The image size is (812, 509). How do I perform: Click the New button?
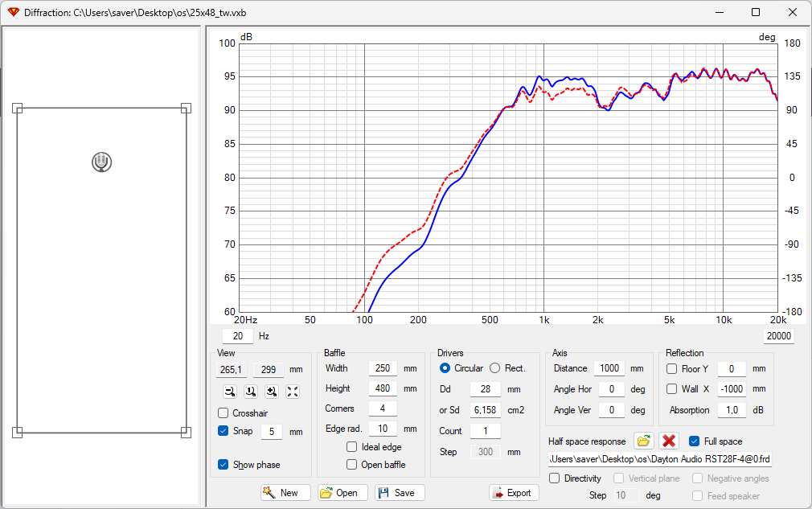click(x=286, y=492)
